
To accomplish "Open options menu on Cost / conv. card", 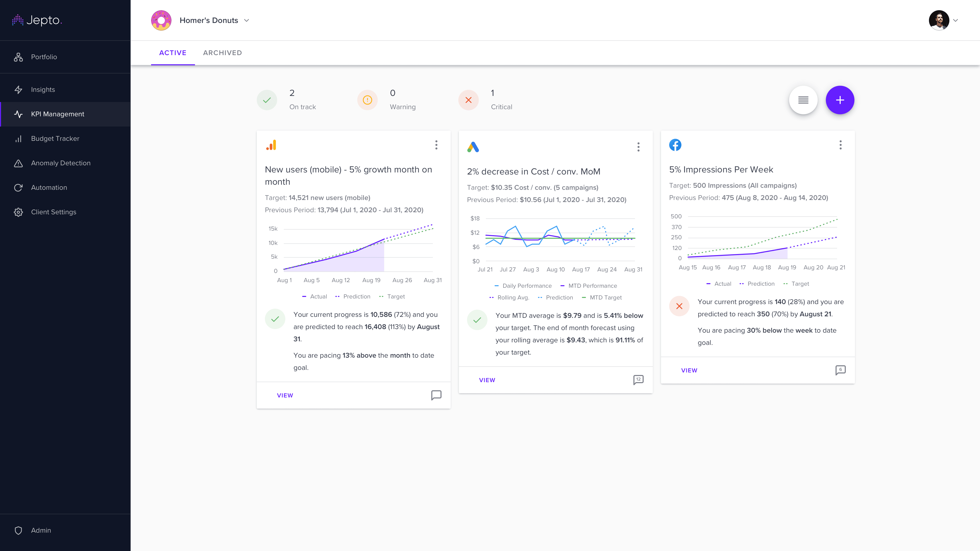I will pyautogui.click(x=638, y=147).
